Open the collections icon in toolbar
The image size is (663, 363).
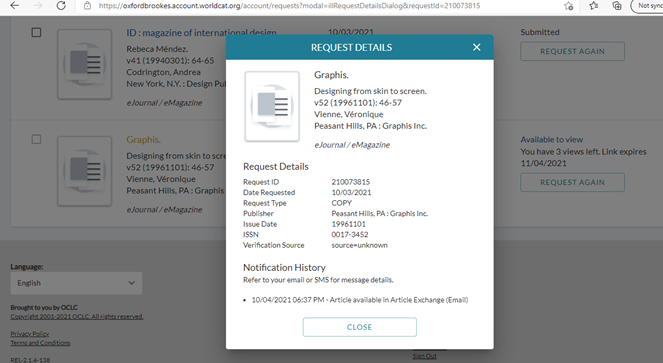click(x=617, y=6)
